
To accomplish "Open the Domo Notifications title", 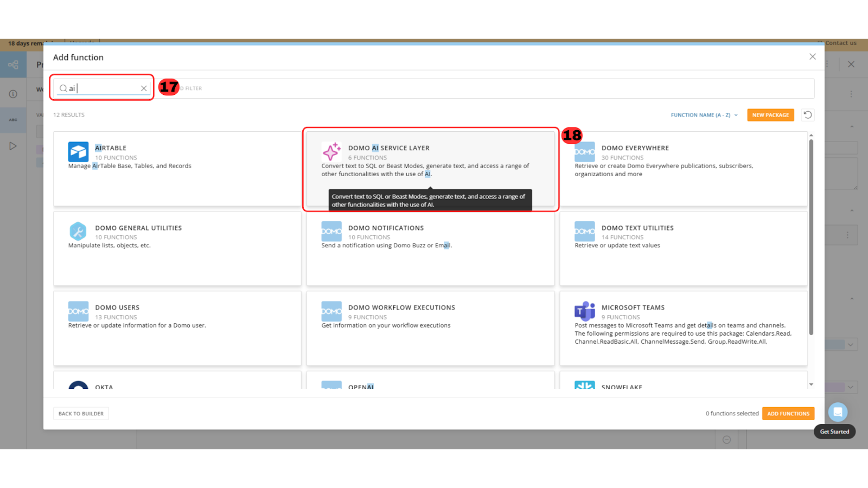I will click(386, 228).
